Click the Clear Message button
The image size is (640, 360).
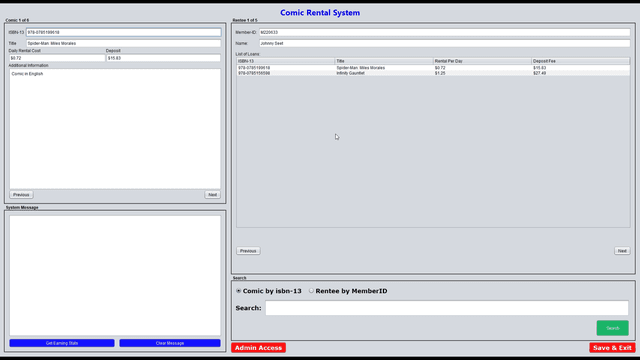click(170, 343)
